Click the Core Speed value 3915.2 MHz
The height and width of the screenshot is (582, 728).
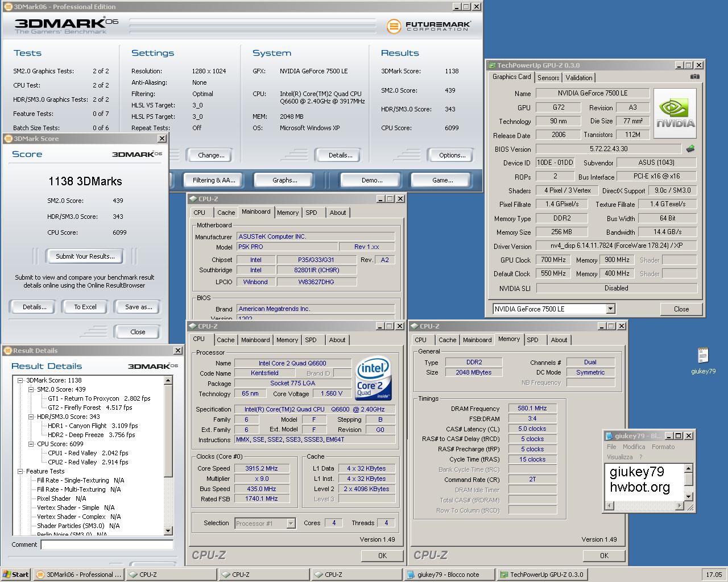pos(262,468)
